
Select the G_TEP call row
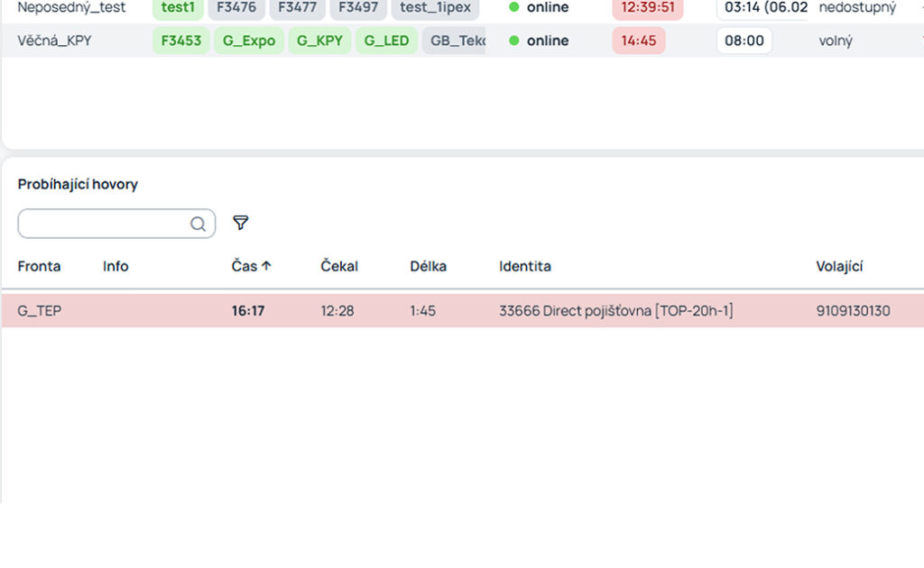[463, 310]
